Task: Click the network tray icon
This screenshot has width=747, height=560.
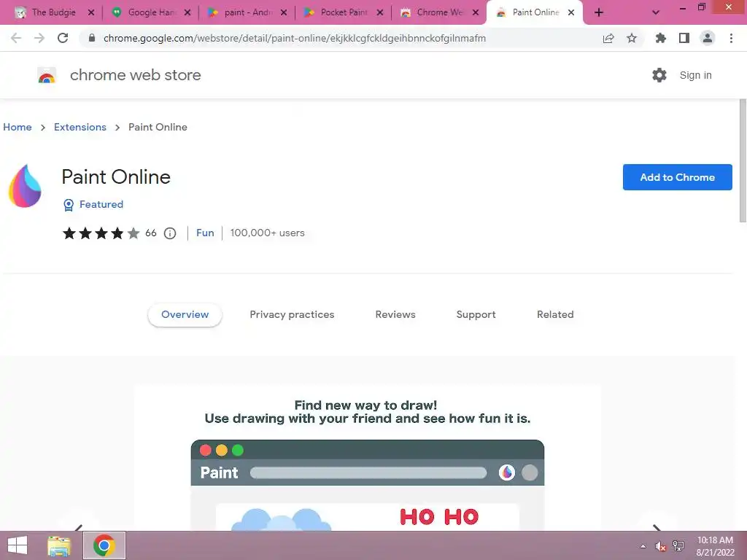Action: click(678, 545)
